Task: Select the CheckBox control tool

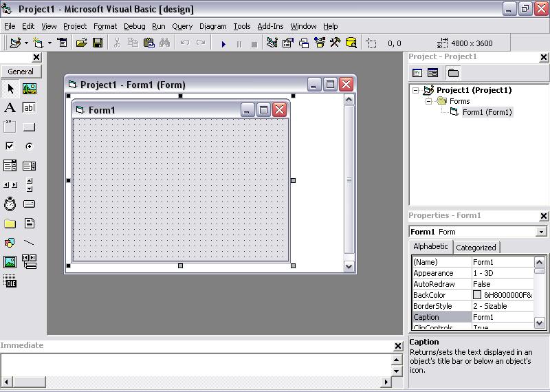Action: click(10, 146)
